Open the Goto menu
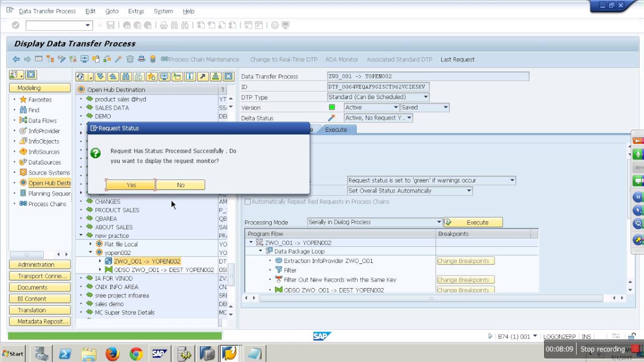The image size is (644, 362). [x=112, y=11]
